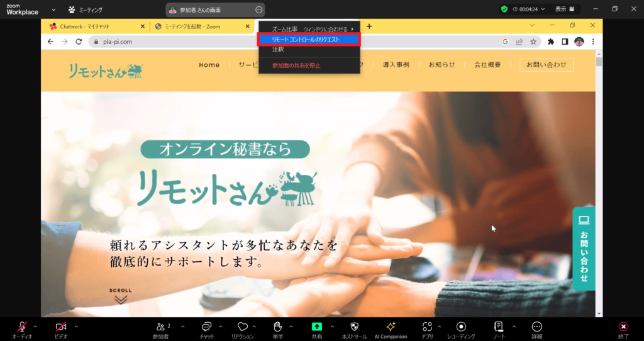Start recording the meeting
The image size is (644, 341).
(461, 327)
